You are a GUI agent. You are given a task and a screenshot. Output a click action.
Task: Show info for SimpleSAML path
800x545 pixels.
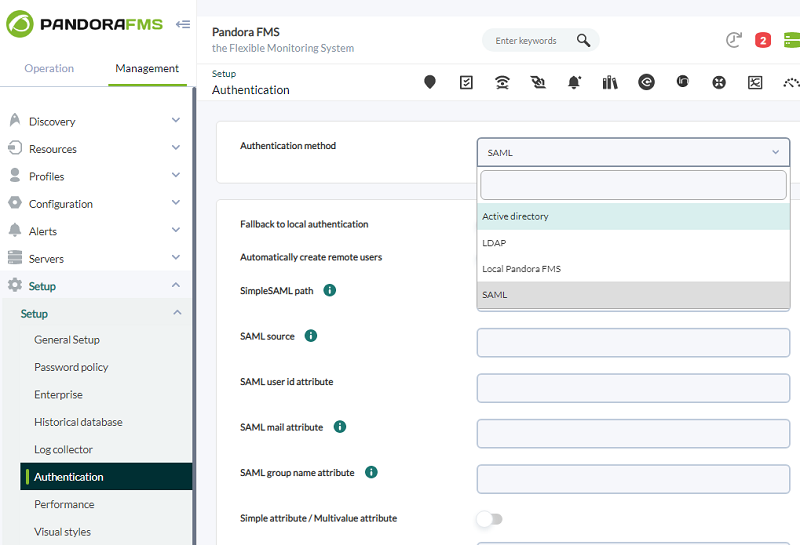click(330, 290)
